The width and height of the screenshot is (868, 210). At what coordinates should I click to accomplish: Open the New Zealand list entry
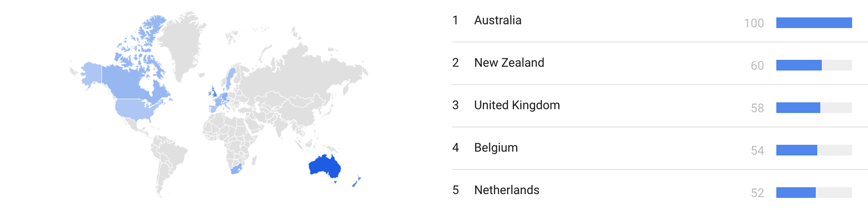(x=660, y=63)
